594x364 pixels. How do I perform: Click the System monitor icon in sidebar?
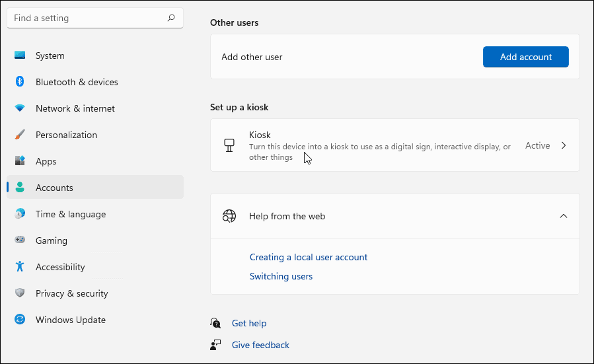(x=20, y=55)
